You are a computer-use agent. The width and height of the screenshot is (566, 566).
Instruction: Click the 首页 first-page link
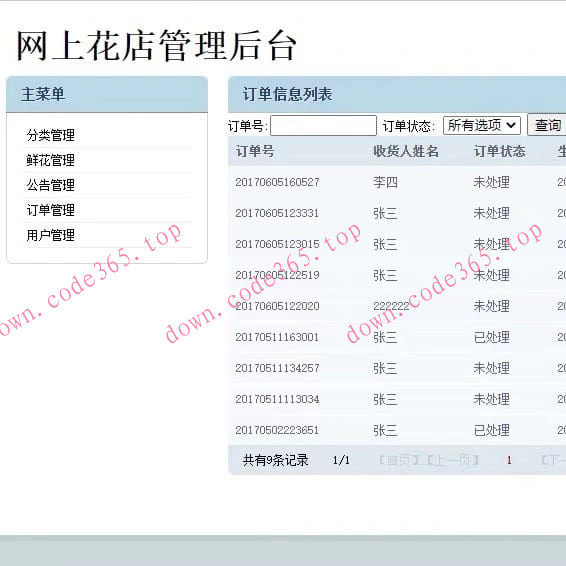(x=399, y=460)
